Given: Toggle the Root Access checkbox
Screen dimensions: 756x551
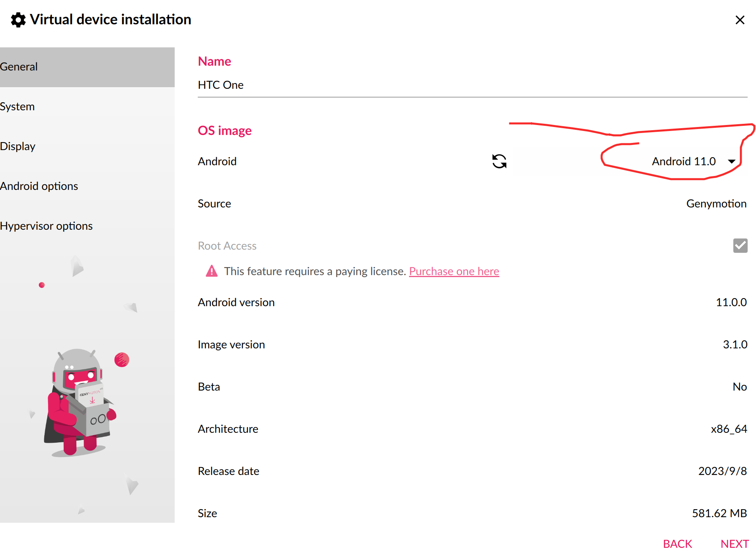Looking at the screenshot, I should [x=740, y=246].
